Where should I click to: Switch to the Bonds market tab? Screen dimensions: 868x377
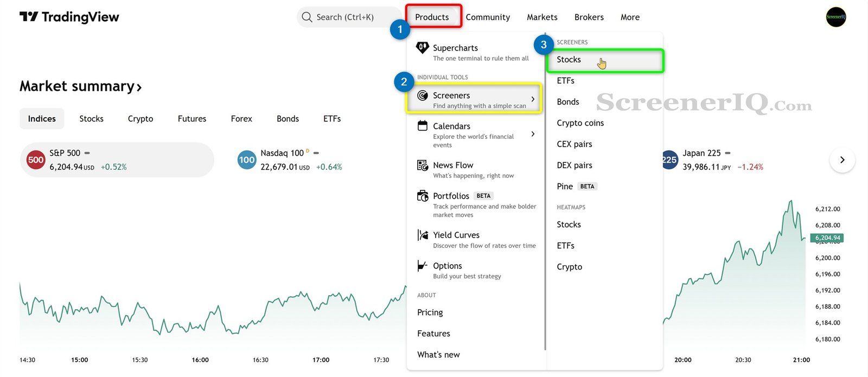288,119
